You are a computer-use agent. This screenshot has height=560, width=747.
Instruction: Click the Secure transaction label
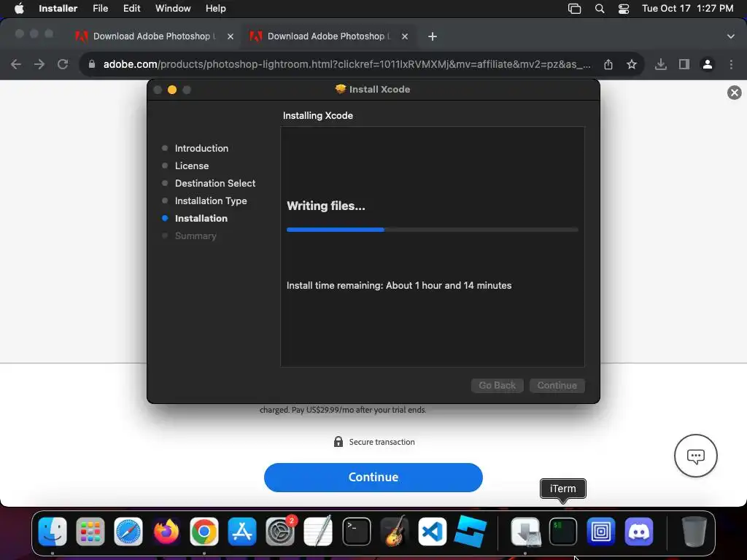pyautogui.click(x=382, y=442)
